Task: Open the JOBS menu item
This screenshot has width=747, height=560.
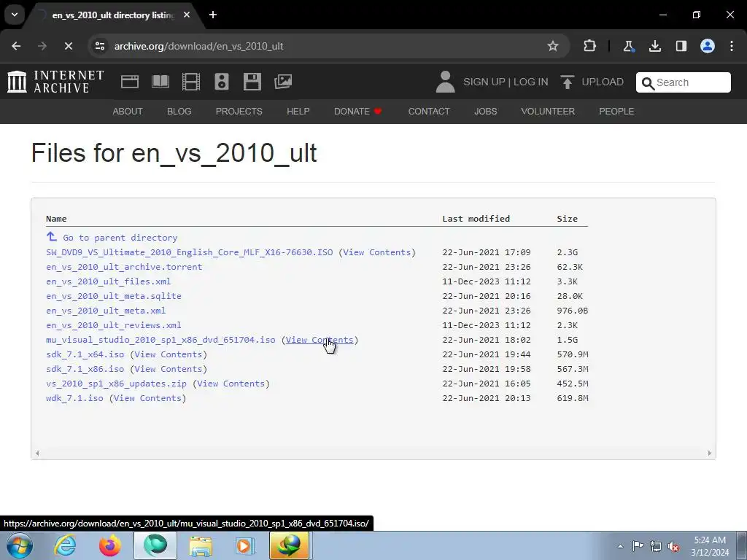Action: (x=485, y=112)
